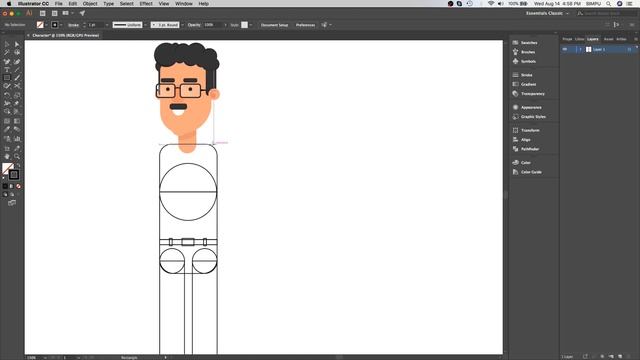Click the control bar stroke swatch
Viewport: 640px width, 360px height.
coord(55,25)
